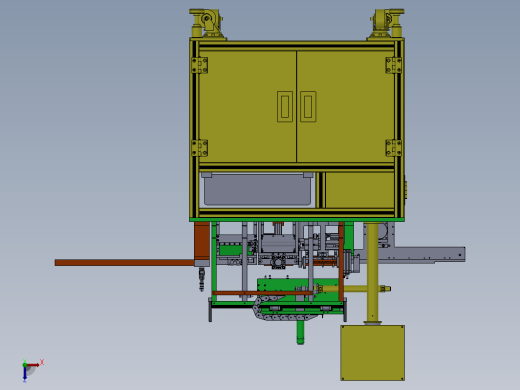This screenshot has height=390, width=520.
Task: Select the right cabinet door handle
Action: [308, 107]
